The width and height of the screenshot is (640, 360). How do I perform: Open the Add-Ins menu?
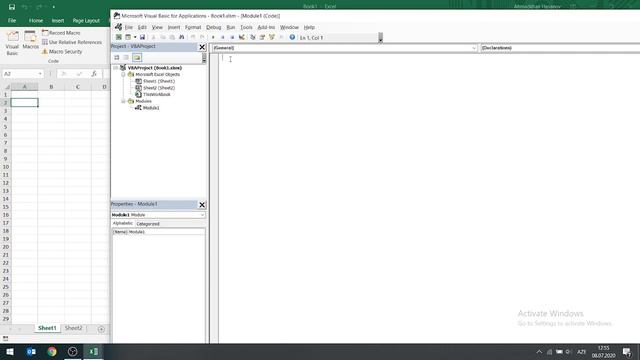click(x=266, y=27)
